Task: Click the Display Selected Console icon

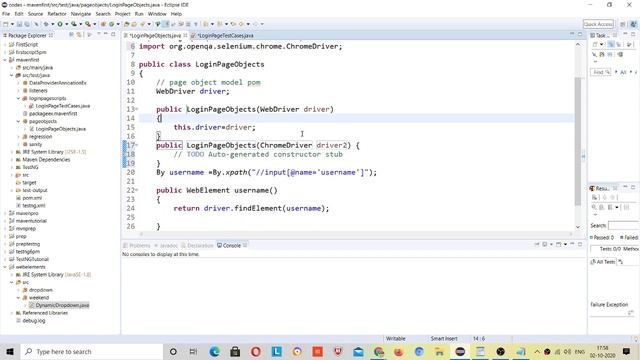Action: [544, 244]
